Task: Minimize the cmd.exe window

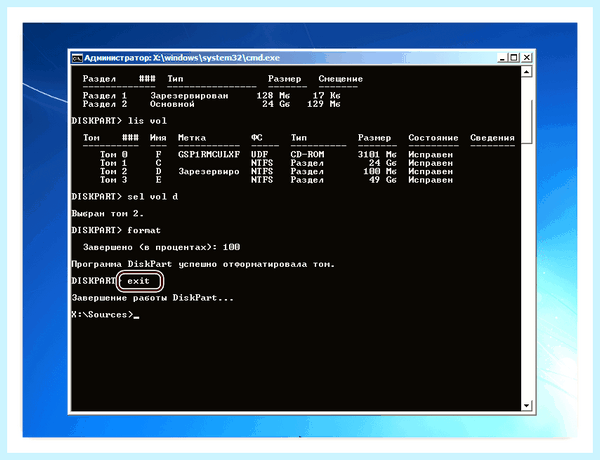Action: click(502, 58)
